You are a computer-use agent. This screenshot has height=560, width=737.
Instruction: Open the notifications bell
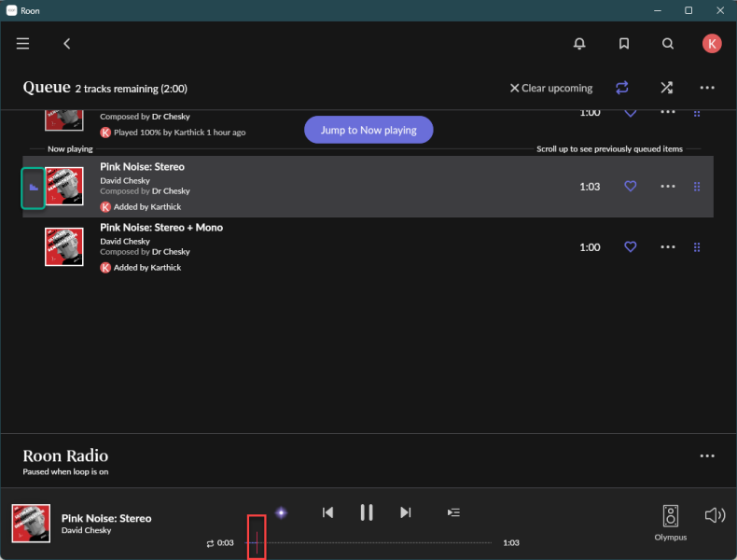coord(579,44)
